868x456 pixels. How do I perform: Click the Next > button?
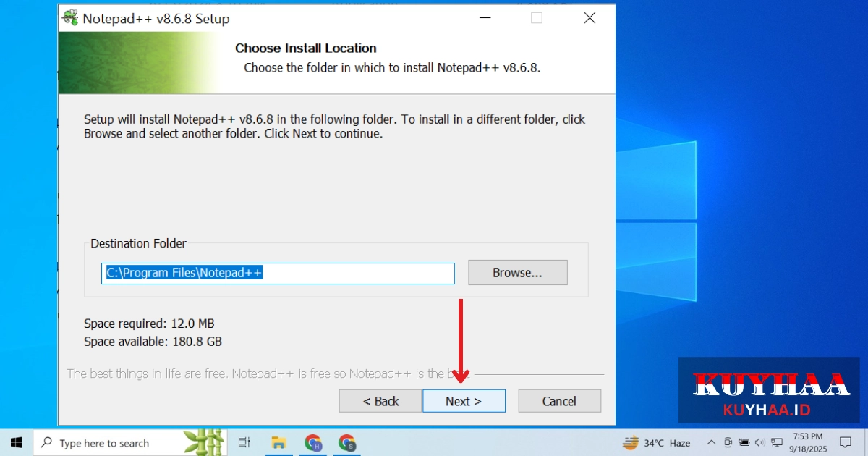click(x=464, y=401)
